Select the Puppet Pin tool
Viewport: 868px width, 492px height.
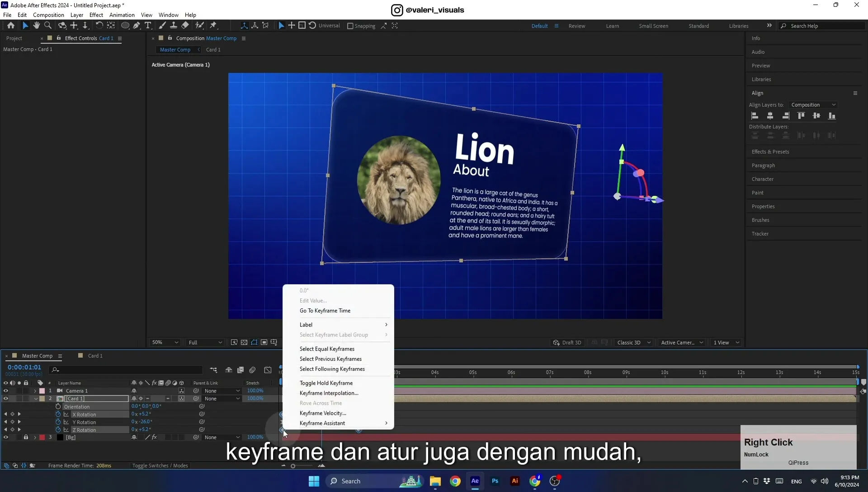213,26
